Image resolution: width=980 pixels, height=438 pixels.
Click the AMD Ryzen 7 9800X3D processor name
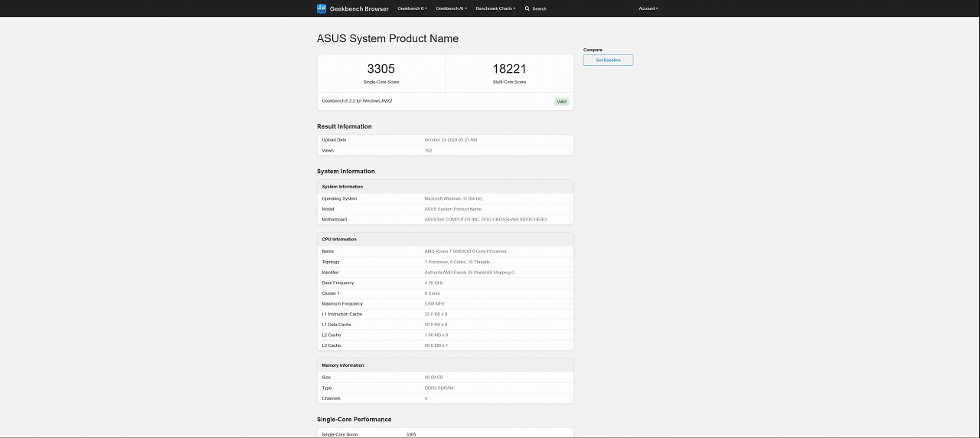(x=465, y=251)
